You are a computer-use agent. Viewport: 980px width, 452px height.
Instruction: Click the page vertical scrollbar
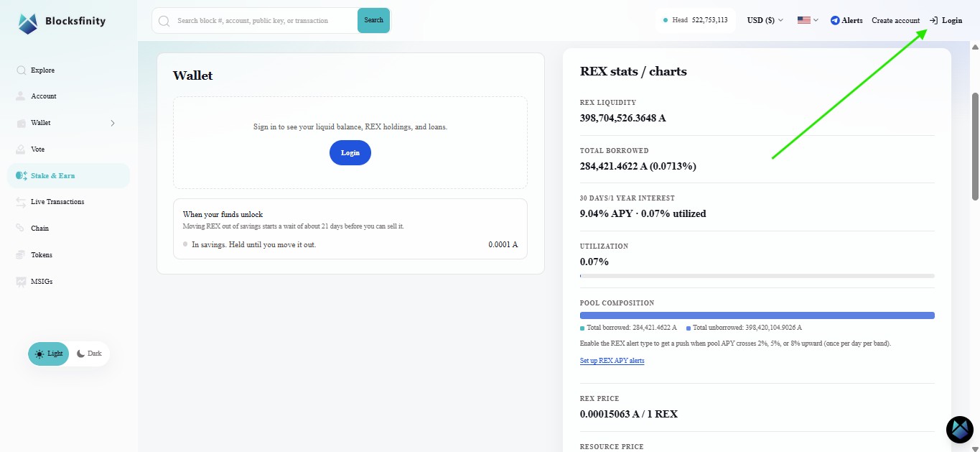(975, 147)
